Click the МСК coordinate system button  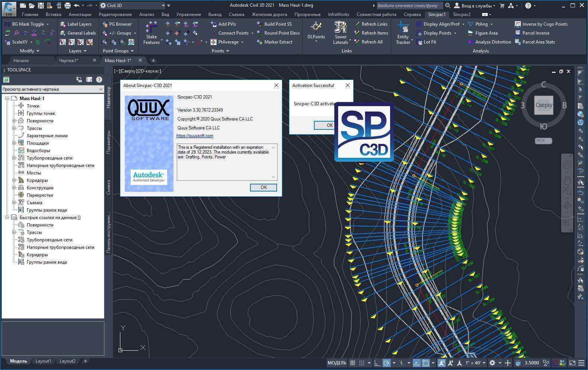click(x=543, y=141)
